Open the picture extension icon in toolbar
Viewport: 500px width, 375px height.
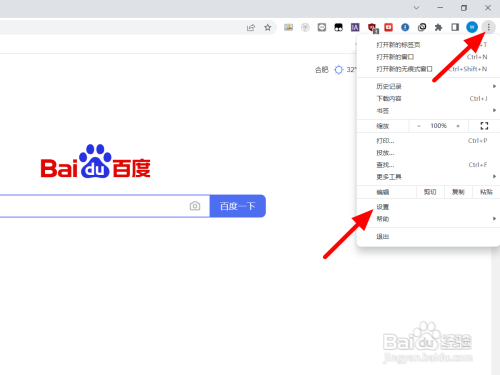tap(288, 27)
